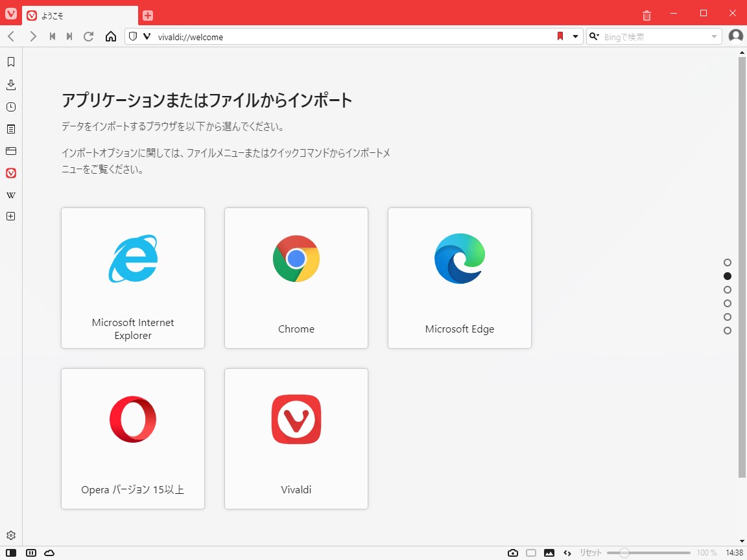The height and width of the screenshot is (560, 747).
Task: Open the Downloads panel
Action: point(10,84)
